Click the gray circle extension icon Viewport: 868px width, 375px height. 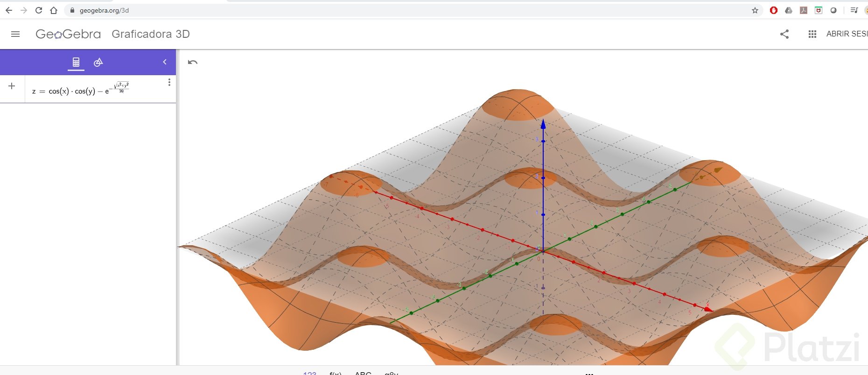coord(833,10)
